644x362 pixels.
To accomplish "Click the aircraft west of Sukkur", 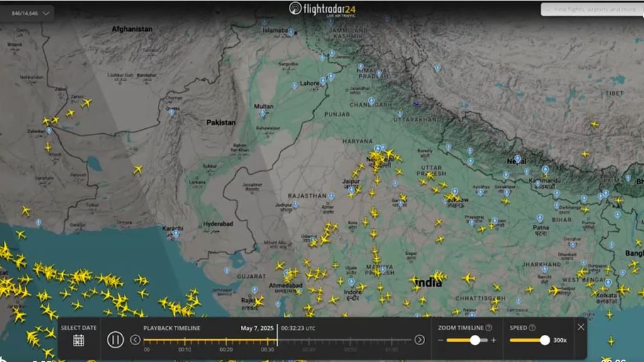I will [x=138, y=170].
